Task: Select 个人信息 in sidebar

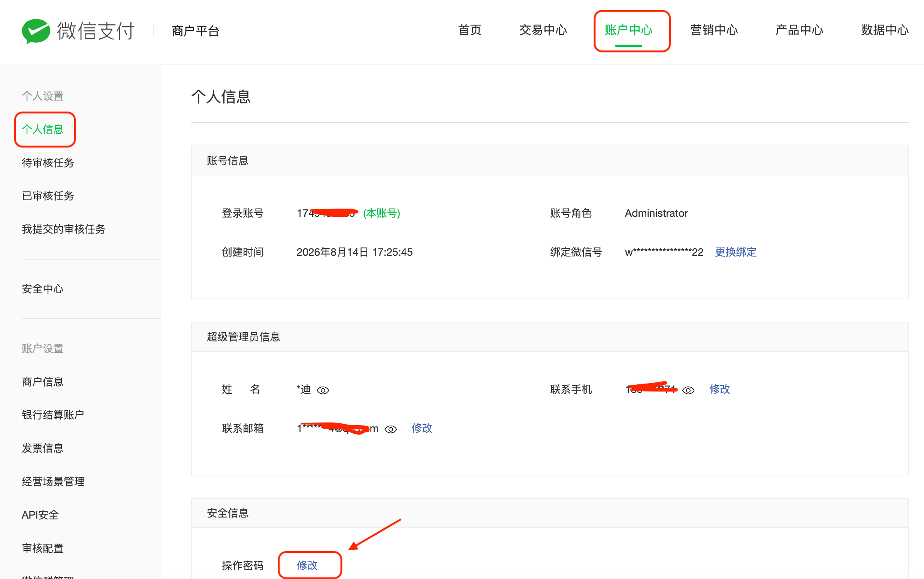Action: tap(42, 129)
